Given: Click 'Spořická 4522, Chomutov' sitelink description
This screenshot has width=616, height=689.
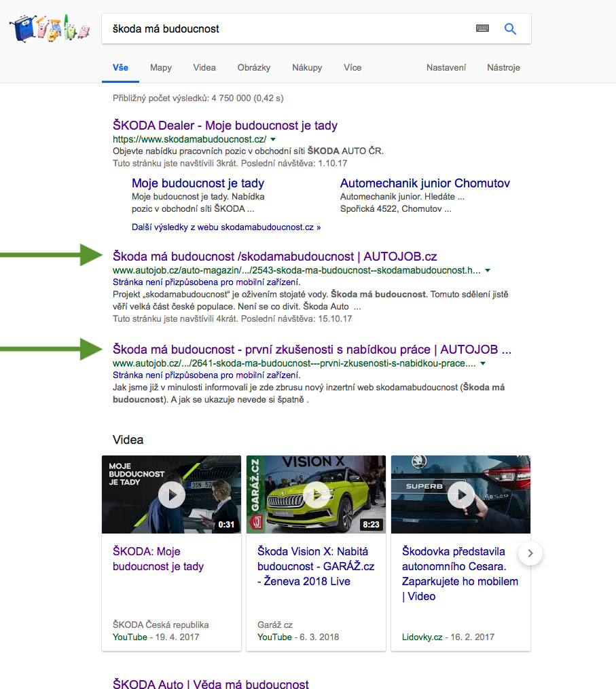Looking at the screenshot, I should coord(396,209).
